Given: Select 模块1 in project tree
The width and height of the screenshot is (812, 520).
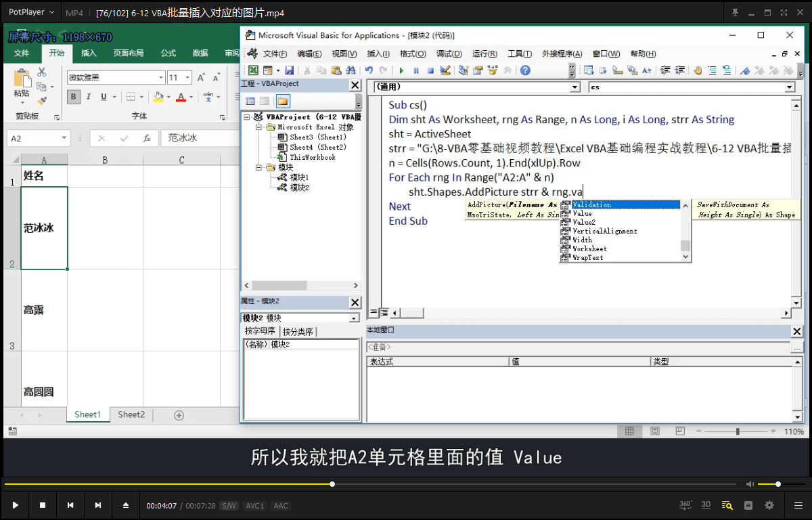Looking at the screenshot, I should [299, 177].
